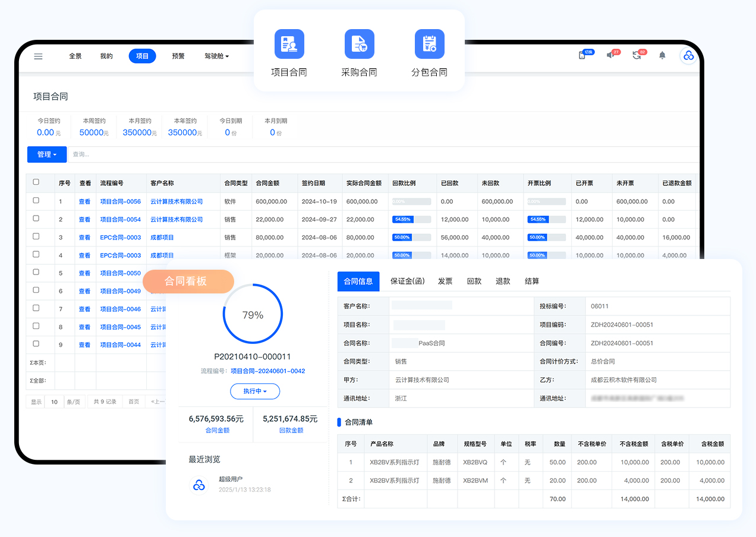Screen dimensions: 756x537
Task: Open the 项目合同-20240601-0042 process link
Action: point(268,371)
